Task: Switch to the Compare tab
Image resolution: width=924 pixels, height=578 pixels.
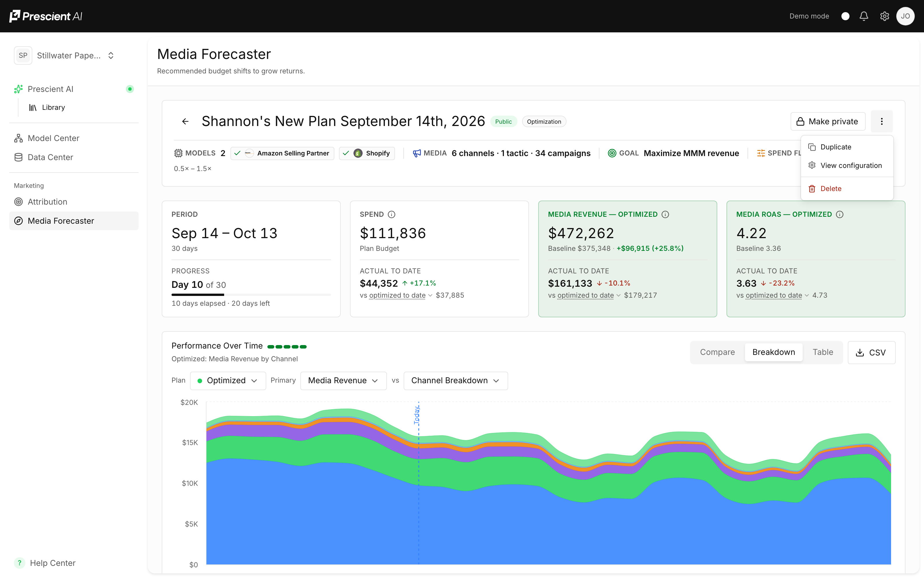Action: click(717, 352)
